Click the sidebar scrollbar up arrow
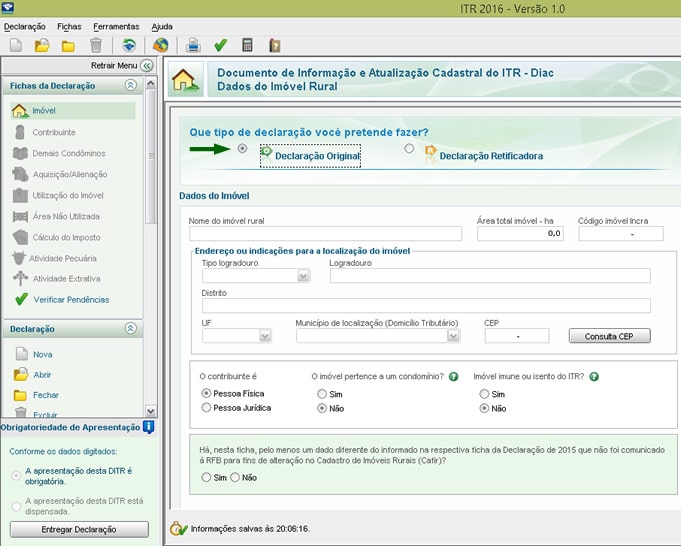Image resolution: width=681 pixels, height=546 pixels. 151,83
